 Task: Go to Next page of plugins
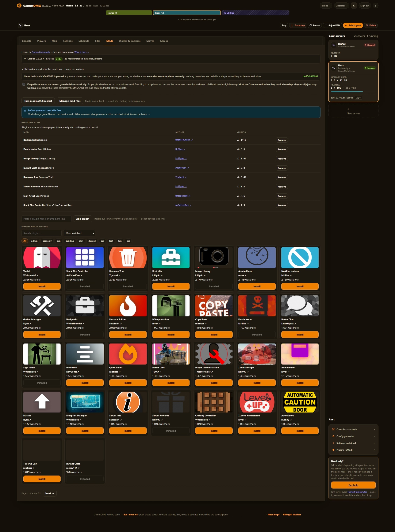pos(50,493)
